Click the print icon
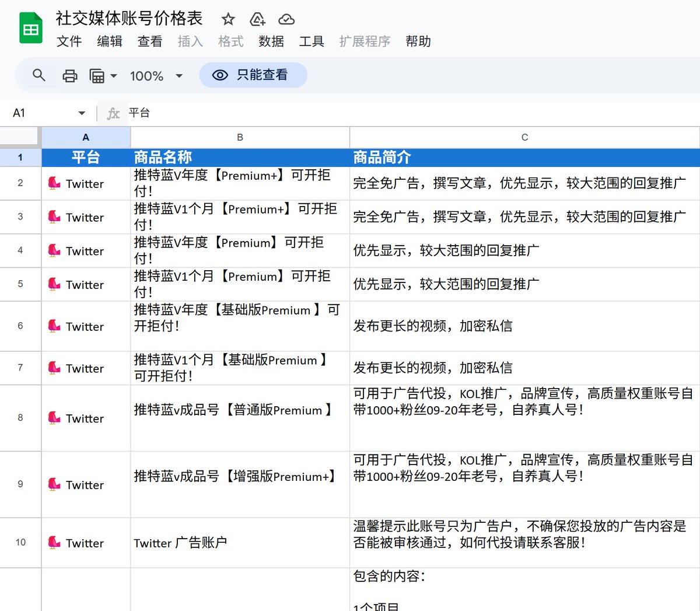 70,75
